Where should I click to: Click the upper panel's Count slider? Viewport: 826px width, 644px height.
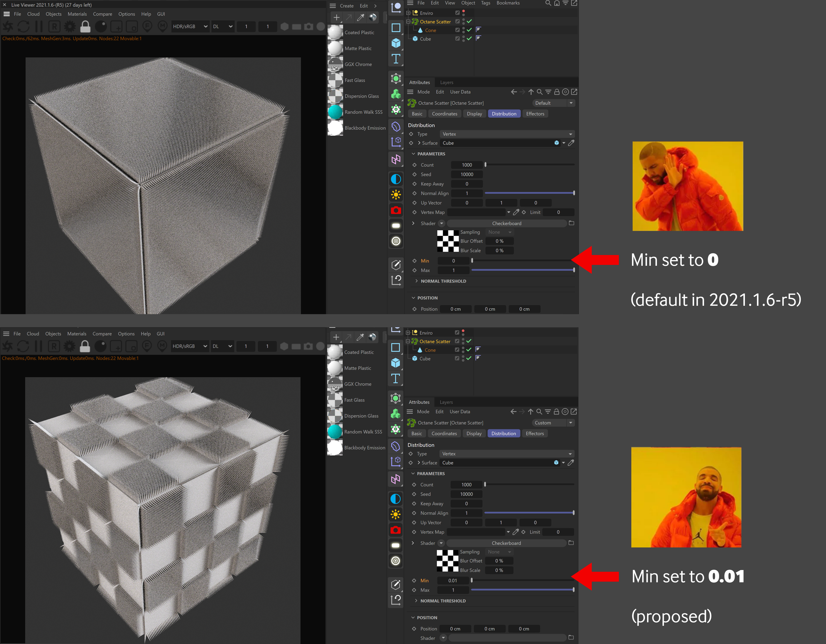[530, 165]
